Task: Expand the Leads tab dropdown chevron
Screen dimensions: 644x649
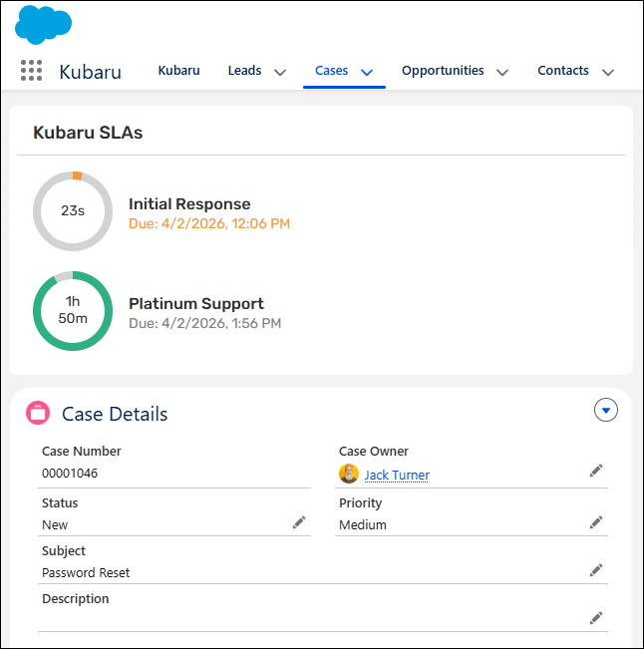Action: coord(280,72)
